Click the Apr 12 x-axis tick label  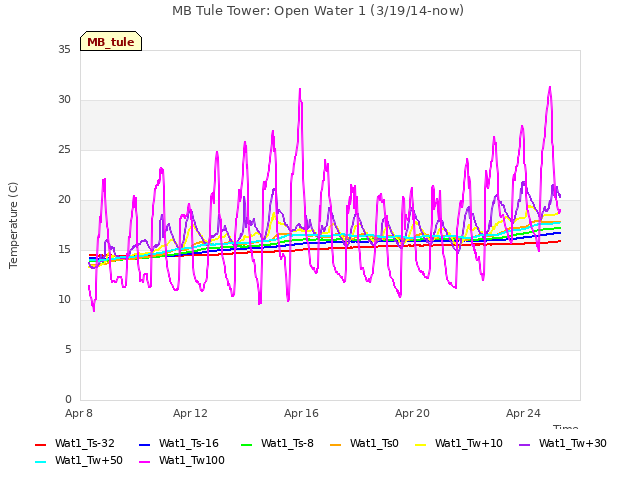pyautogui.click(x=190, y=413)
